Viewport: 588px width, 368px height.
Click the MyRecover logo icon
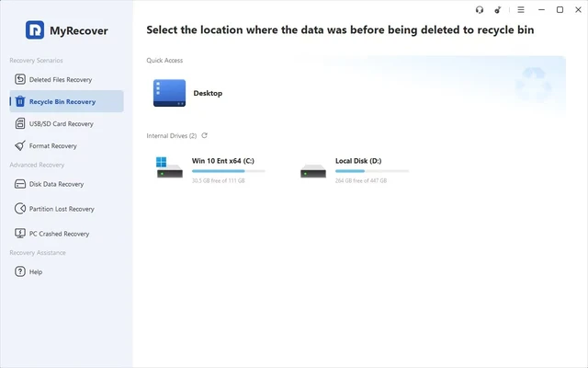point(35,30)
